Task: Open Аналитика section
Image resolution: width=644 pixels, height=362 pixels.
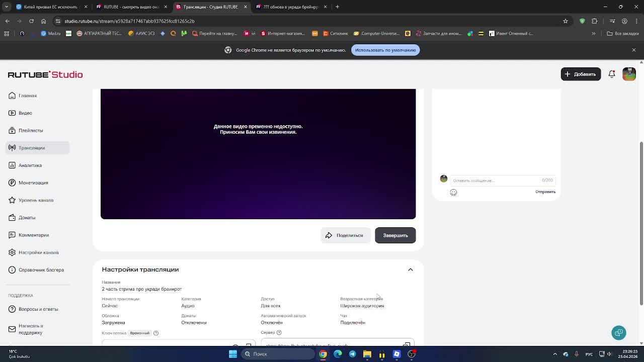Action: (30, 165)
